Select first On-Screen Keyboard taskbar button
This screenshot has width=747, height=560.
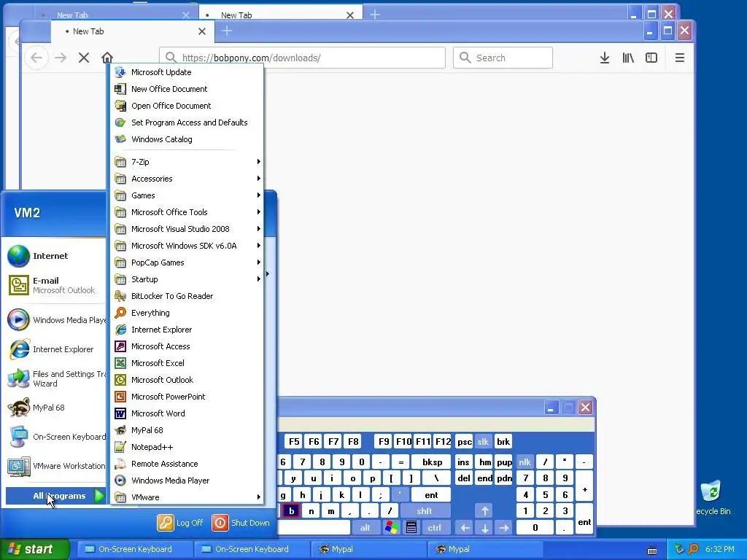point(135,549)
